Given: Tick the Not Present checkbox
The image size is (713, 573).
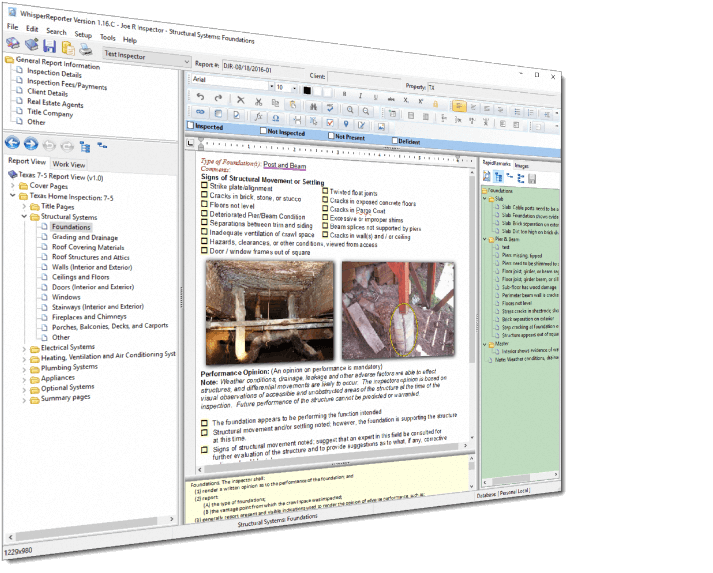Looking at the screenshot, I should [x=331, y=136].
